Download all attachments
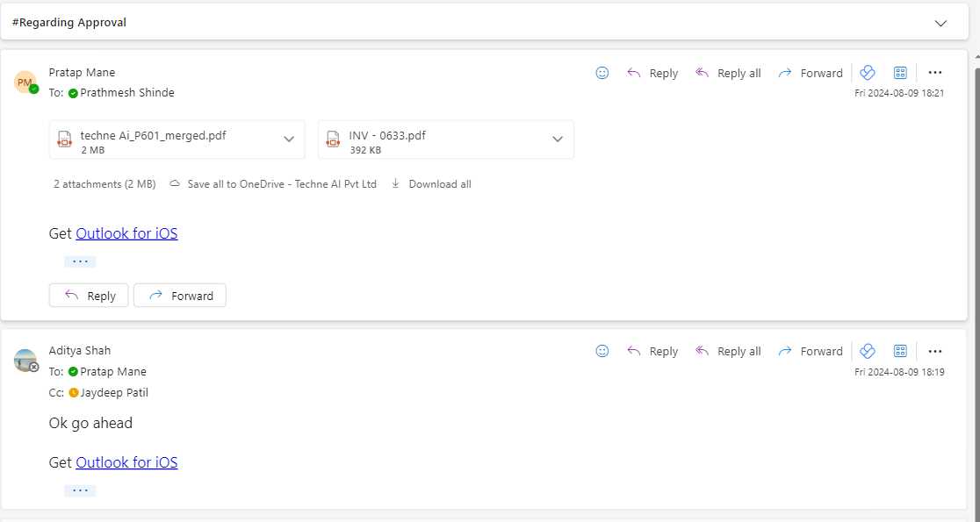 pyautogui.click(x=431, y=184)
